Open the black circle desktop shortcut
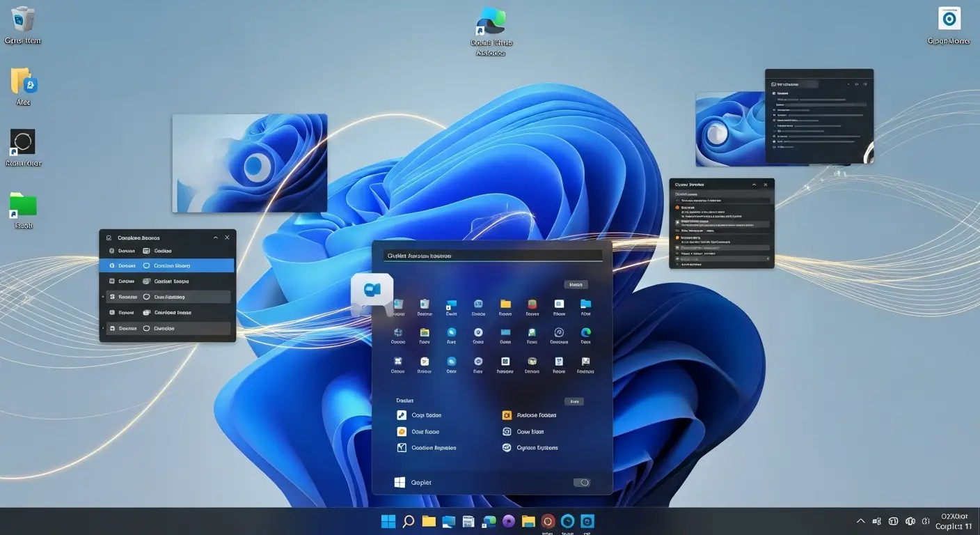This screenshot has width=980, height=535. tap(22, 142)
